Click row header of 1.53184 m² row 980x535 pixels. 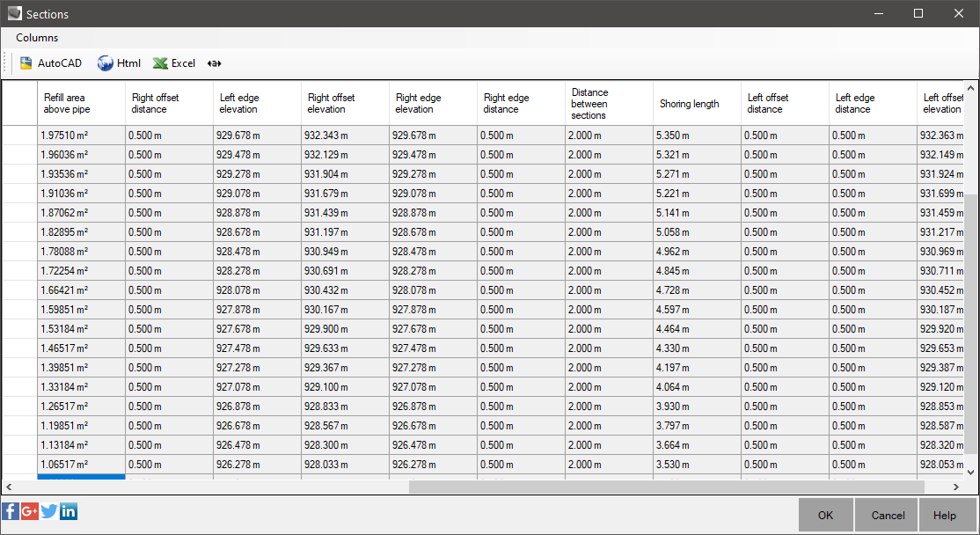(20, 329)
